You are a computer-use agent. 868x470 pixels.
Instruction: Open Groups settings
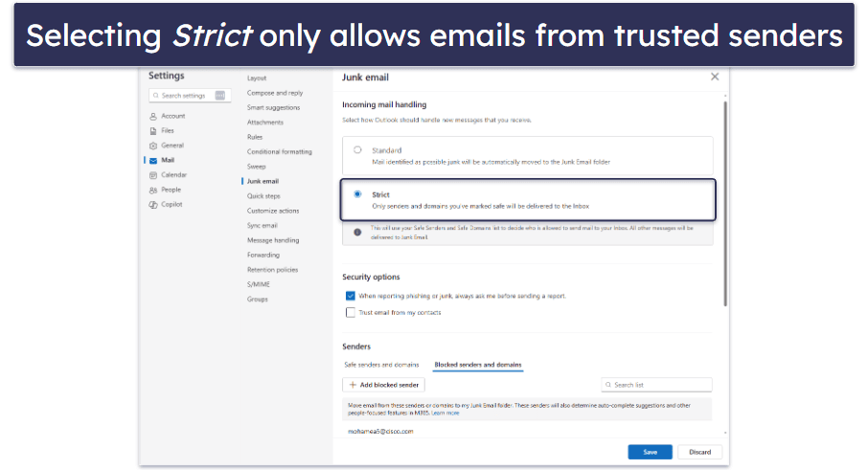258,300
